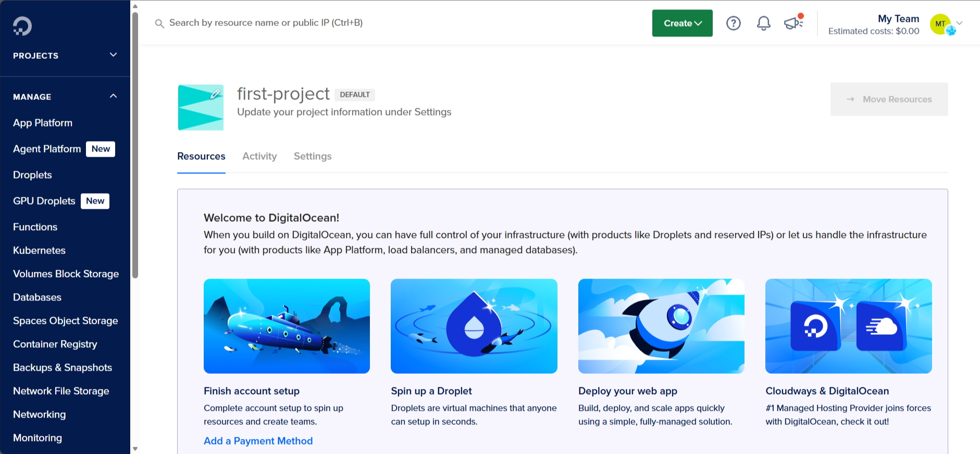Open Volumes Block Storage in sidebar
This screenshot has width=980, height=454.
coord(66,274)
